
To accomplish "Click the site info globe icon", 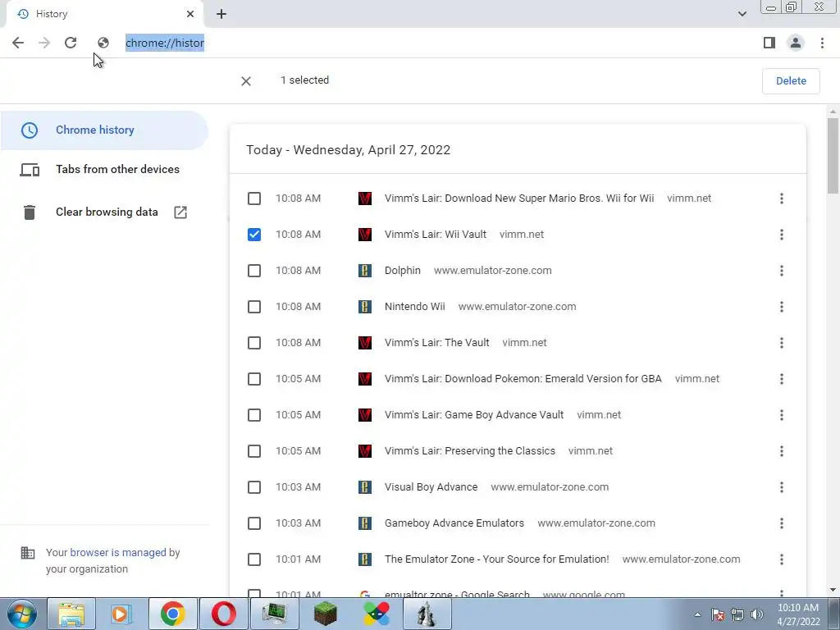I will click(103, 43).
